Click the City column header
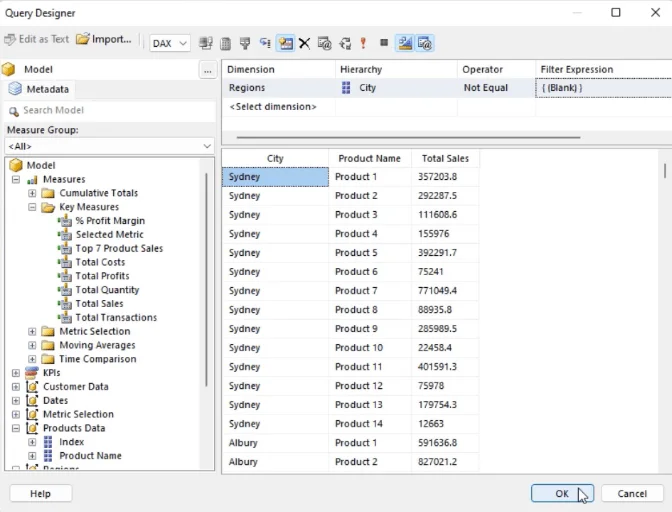 click(x=275, y=159)
